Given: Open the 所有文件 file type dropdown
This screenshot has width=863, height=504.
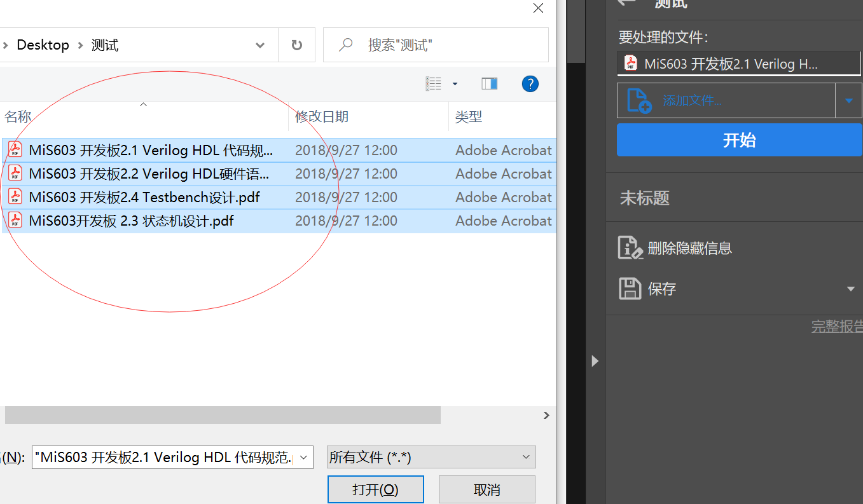Looking at the screenshot, I should [x=525, y=456].
